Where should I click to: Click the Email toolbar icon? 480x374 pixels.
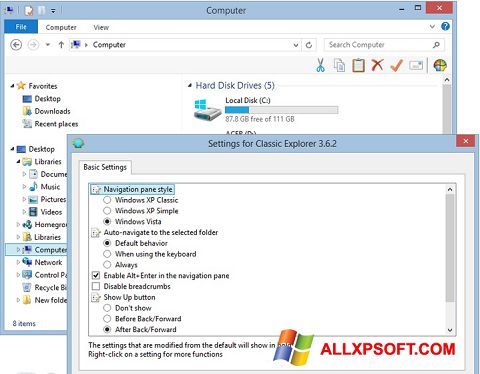416,65
